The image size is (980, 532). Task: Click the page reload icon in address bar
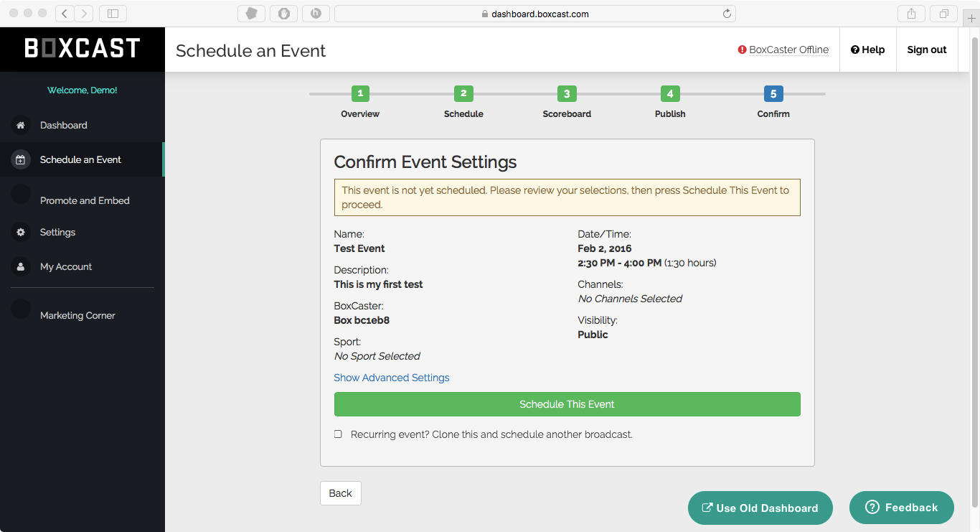pos(727,14)
